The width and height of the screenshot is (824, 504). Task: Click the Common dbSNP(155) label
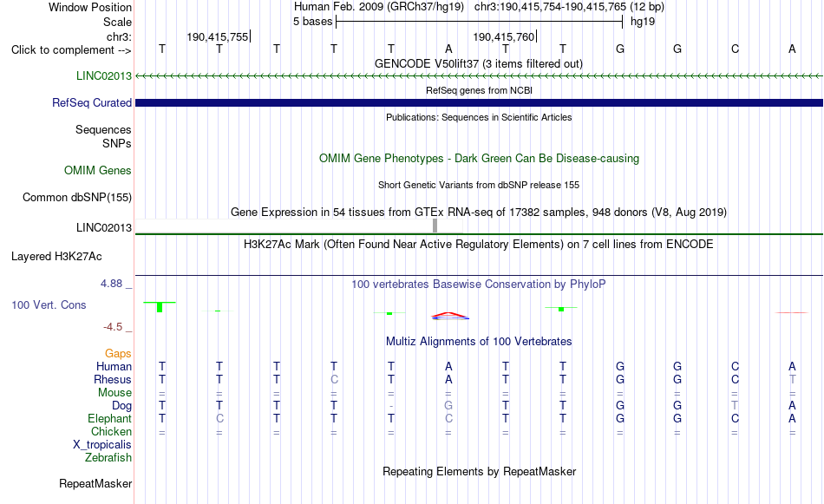pos(76,197)
